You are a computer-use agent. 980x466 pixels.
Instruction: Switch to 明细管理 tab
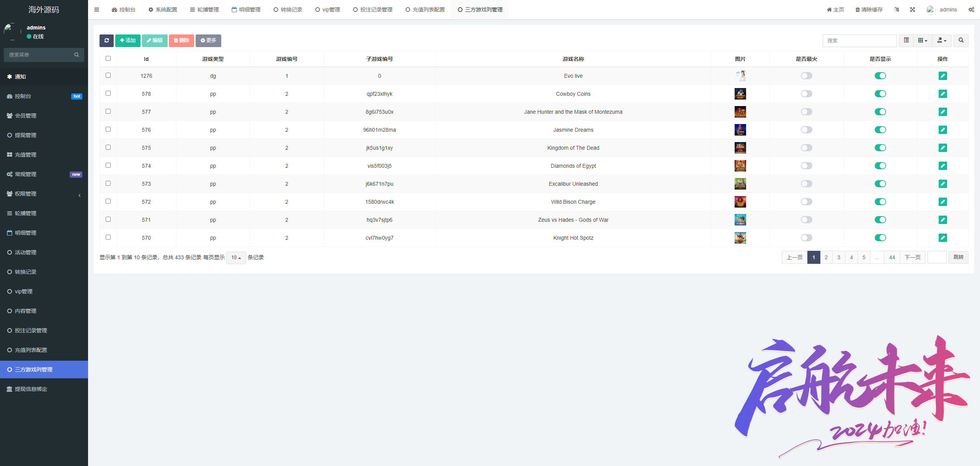point(246,10)
